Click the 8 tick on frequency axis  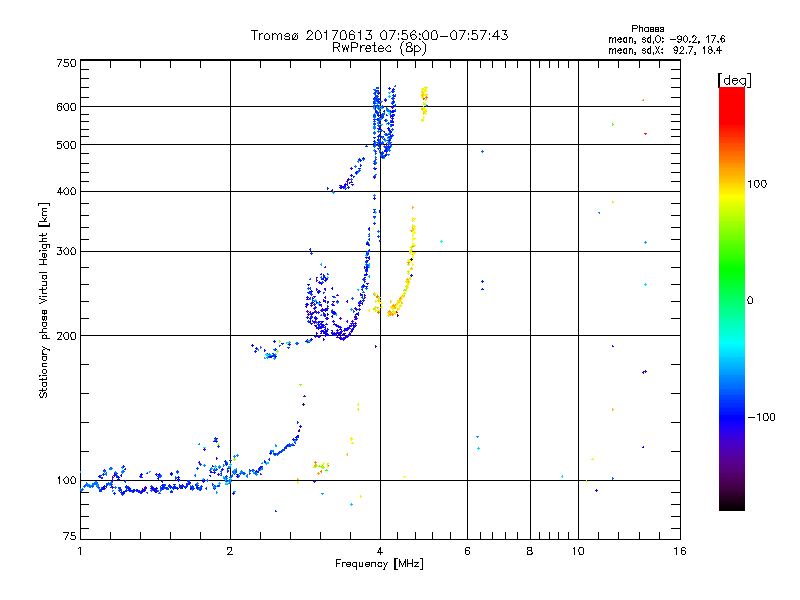(x=530, y=551)
